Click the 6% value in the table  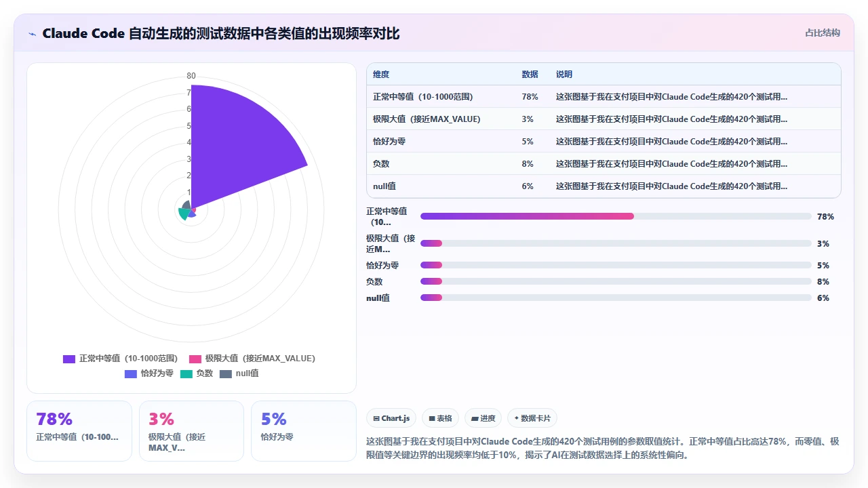tap(528, 186)
